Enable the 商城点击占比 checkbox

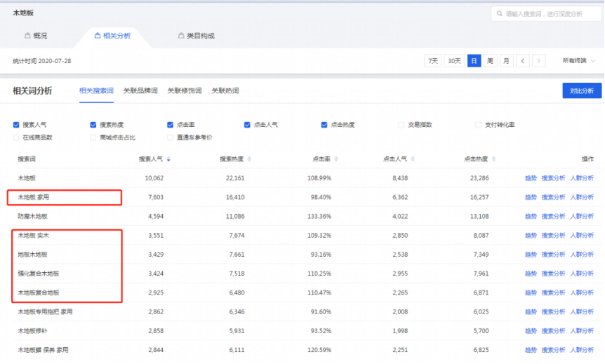(x=93, y=137)
